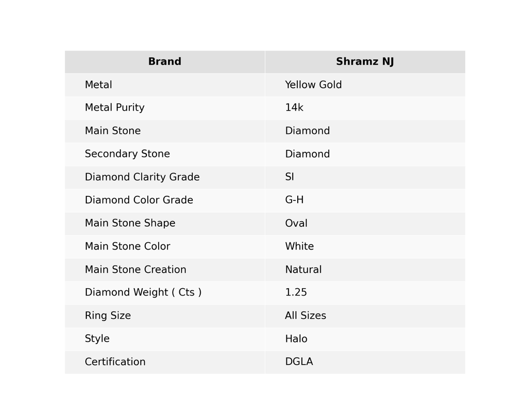Select the Natural creation value
This screenshot has height=420, width=517.
(303, 270)
